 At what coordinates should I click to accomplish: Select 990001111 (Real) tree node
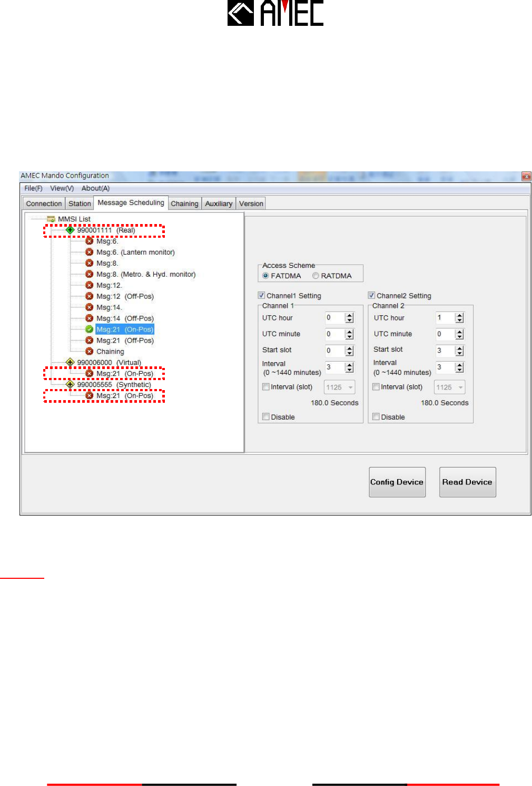[106, 230]
